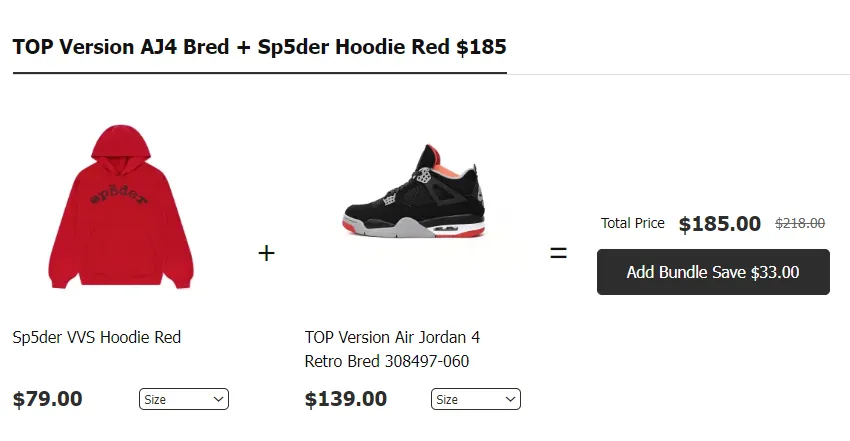Click the chevron arrow on sneaker size selector
The height and width of the screenshot is (441, 850).
510,399
